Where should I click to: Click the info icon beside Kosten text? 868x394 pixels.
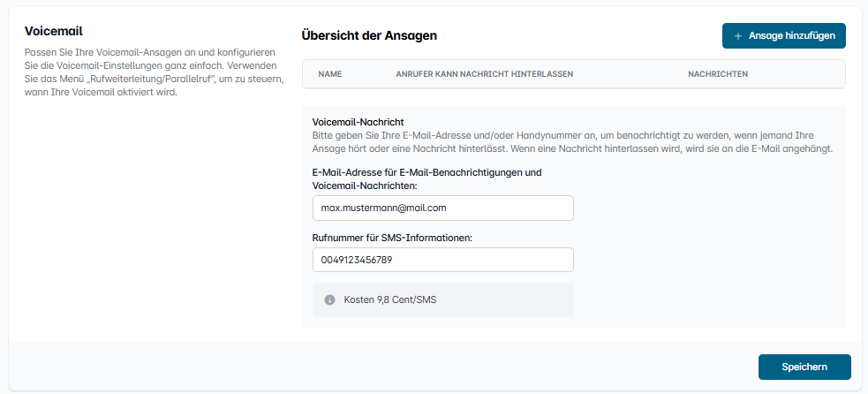pos(330,299)
